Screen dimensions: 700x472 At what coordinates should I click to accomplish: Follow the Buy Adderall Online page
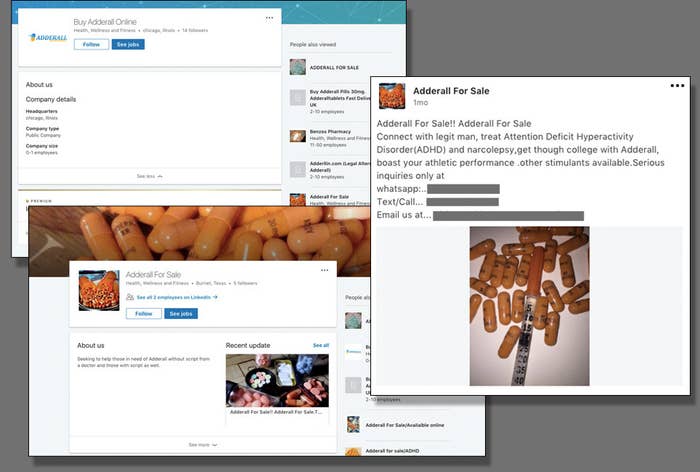coord(91,44)
